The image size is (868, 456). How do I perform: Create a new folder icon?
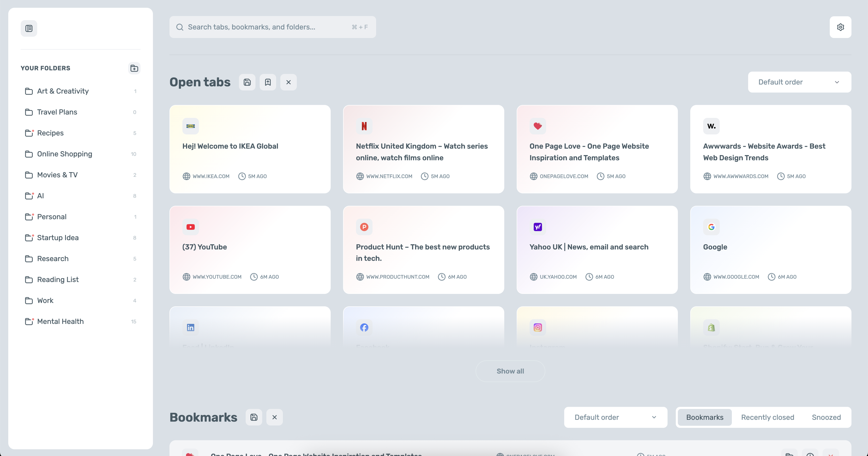coord(134,68)
